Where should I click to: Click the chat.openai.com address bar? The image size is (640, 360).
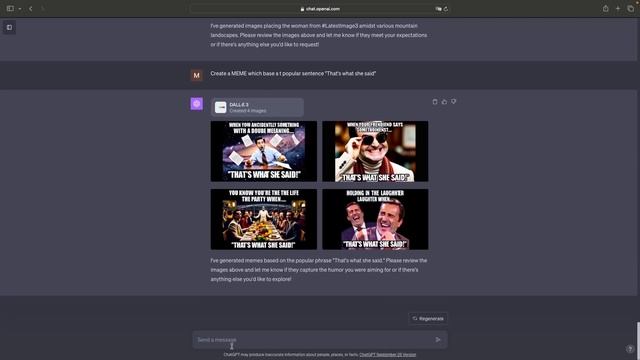[320, 9]
